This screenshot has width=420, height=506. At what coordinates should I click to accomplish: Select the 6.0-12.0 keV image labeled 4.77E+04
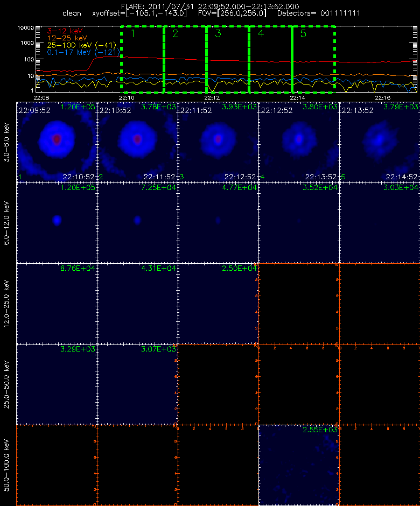click(x=218, y=223)
